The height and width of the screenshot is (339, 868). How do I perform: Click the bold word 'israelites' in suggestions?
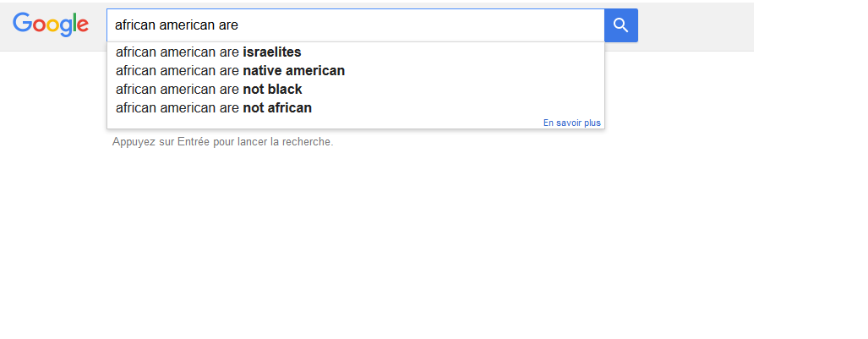click(x=272, y=52)
